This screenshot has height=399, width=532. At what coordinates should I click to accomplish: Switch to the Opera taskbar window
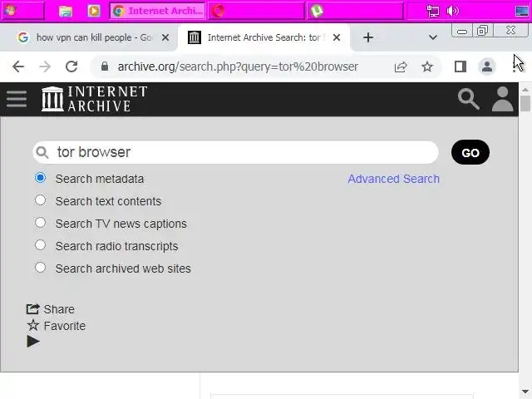click(256, 11)
